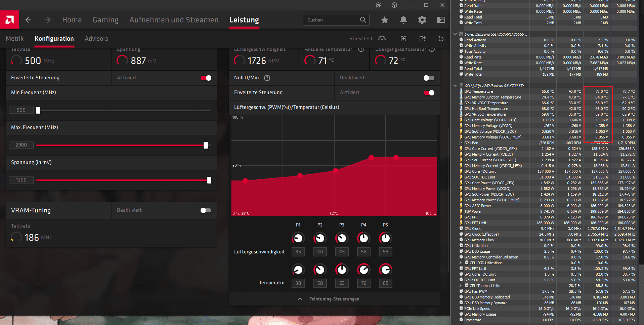Click the P1 fan speed dial
Screen dimensions: 644x325
[298, 238]
